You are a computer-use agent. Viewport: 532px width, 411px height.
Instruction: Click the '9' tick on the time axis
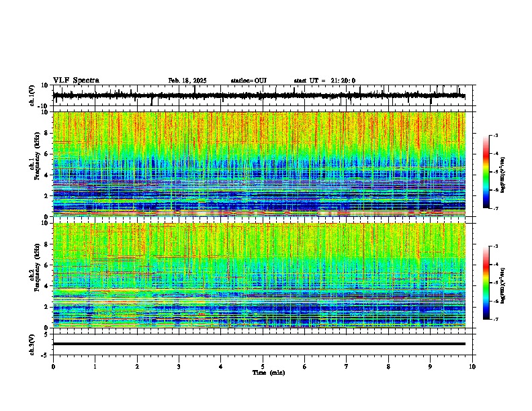[x=430, y=367]
